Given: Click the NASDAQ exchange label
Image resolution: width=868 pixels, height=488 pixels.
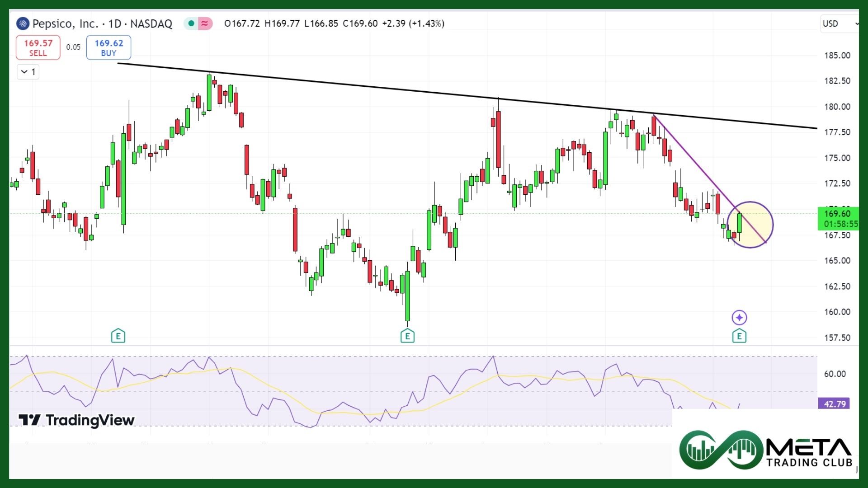Looking at the screenshot, I should point(151,23).
